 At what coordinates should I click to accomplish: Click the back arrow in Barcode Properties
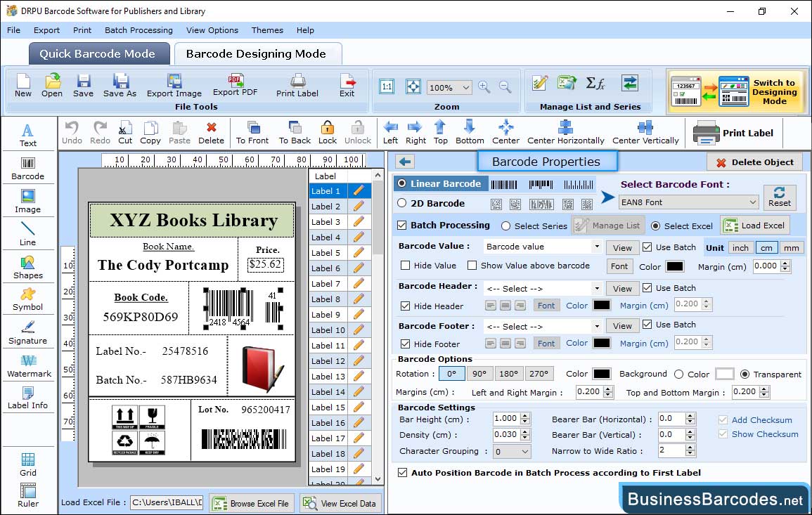pyautogui.click(x=405, y=162)
